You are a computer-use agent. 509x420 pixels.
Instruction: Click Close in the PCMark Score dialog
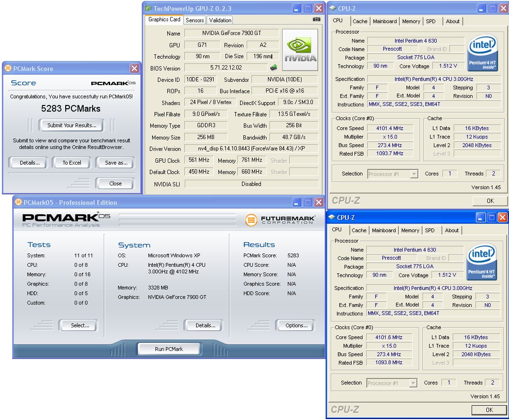(x=115, y=184)
